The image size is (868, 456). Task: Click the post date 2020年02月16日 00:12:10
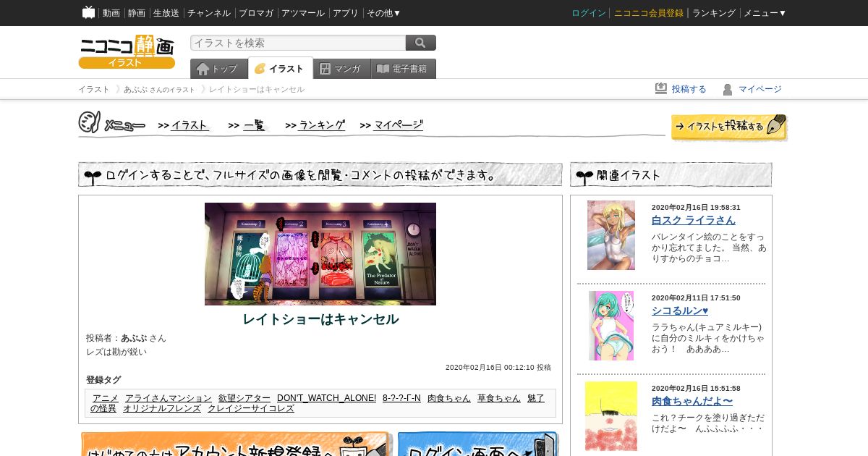point(490,368)
